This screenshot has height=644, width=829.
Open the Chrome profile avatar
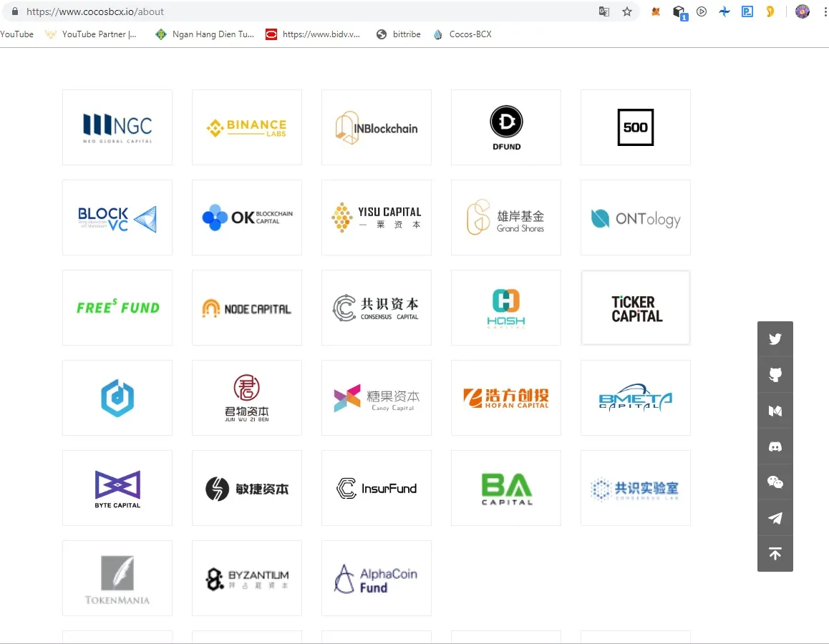click(x=802, y=11)
